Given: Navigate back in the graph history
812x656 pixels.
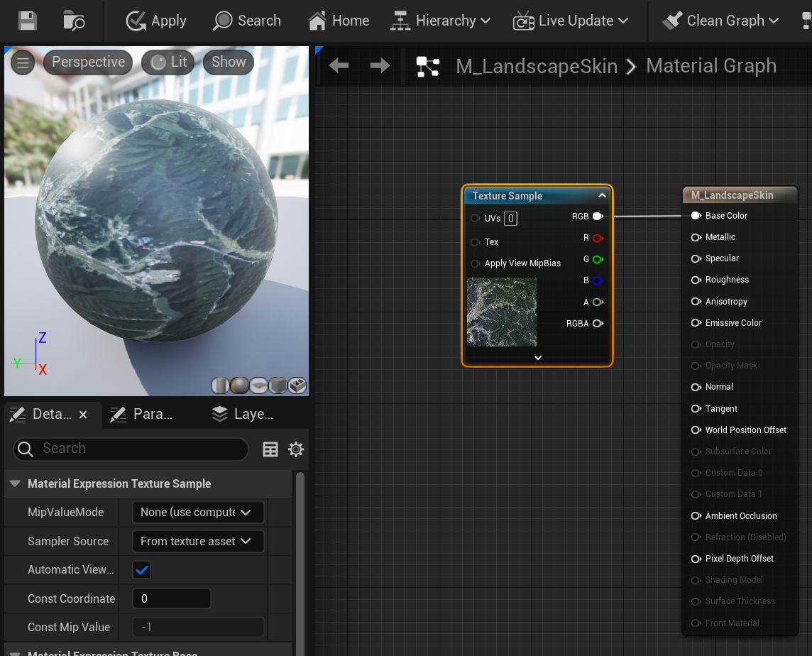Looking at the screenshot, I should 339,66.
